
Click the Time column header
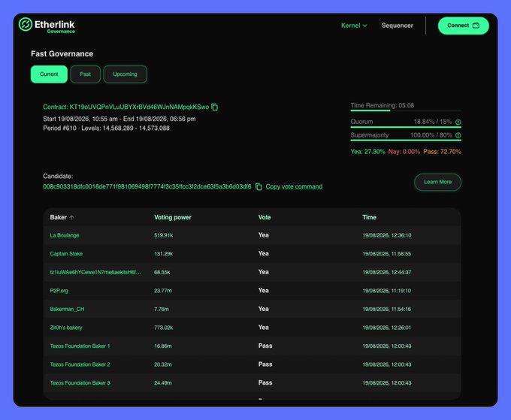(x=369, y=217)
